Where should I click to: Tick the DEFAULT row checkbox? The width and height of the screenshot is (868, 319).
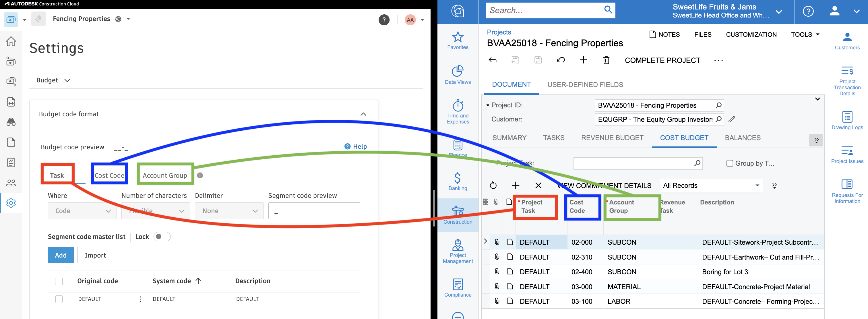[x=59, y=299]
